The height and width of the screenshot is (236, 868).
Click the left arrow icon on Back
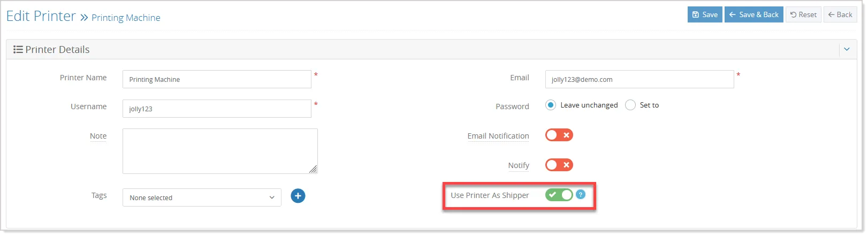pos(832,14)
